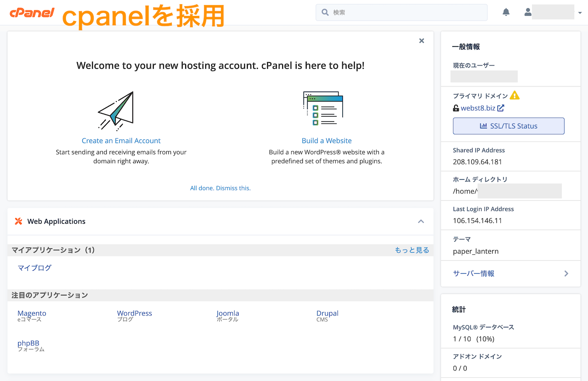This screenshot has width=588, height=381.
Task: Click the website builder illustration
Action: point(323,108)
